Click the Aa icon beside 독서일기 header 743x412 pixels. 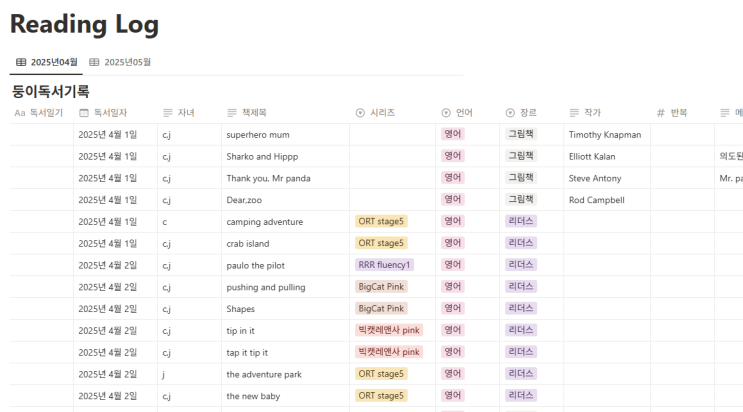(19, 113)
